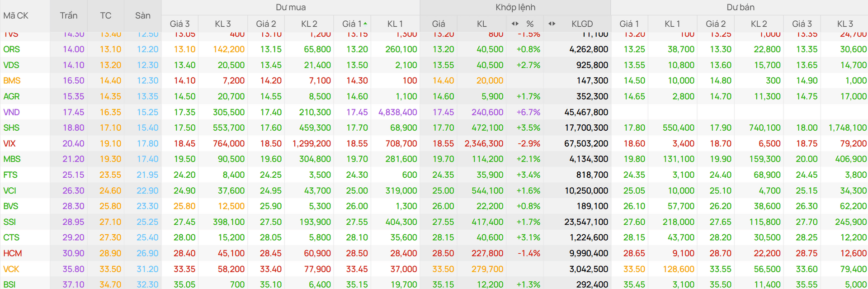Sort by the Mã CK column header
This screenshot has height=289, width=868.
[x=16, y=16]
